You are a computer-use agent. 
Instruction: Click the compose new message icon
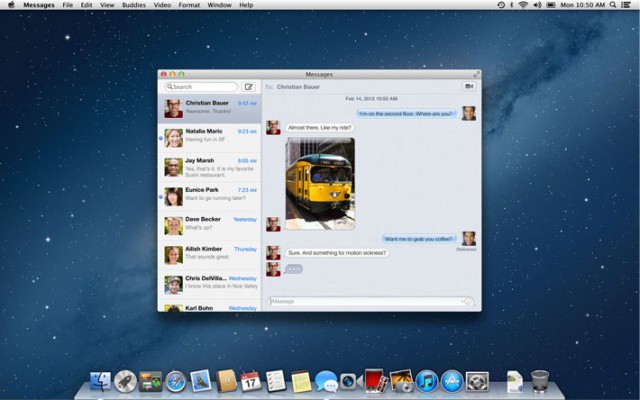coord(249,87)
